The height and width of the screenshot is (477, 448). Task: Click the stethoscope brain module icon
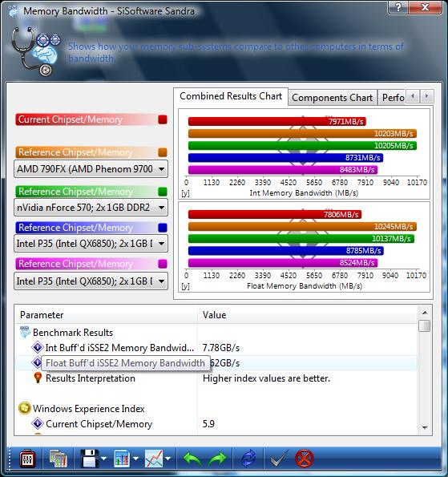[35, 51]
